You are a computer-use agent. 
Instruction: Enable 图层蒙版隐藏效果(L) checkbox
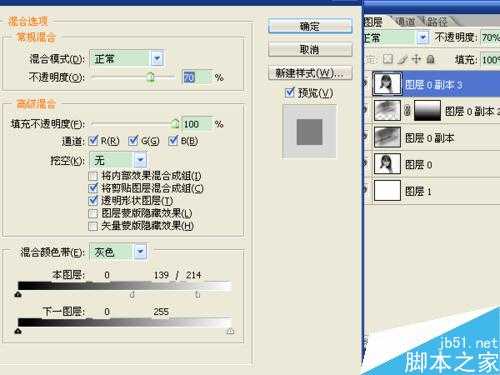[x=93, y=213]
